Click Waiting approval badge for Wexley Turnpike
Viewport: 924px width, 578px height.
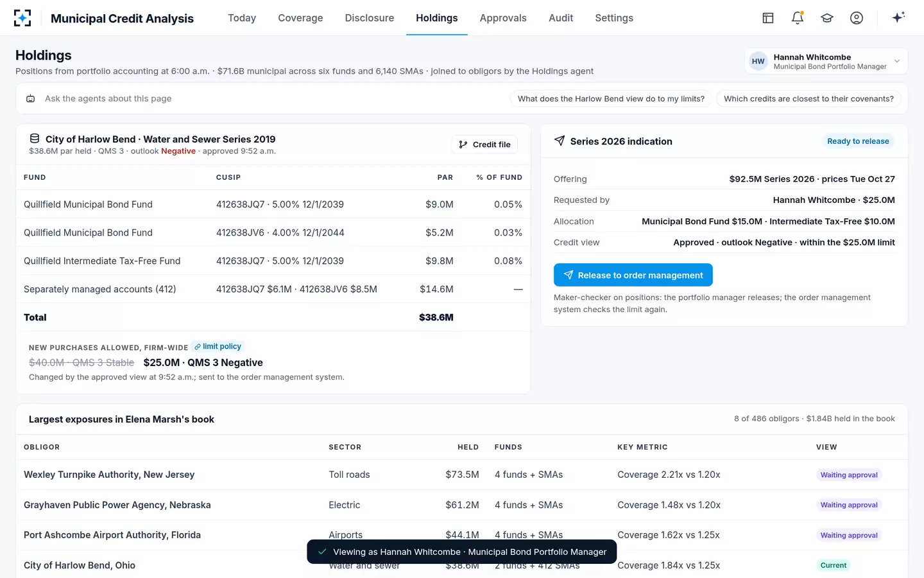click(849, 475)
